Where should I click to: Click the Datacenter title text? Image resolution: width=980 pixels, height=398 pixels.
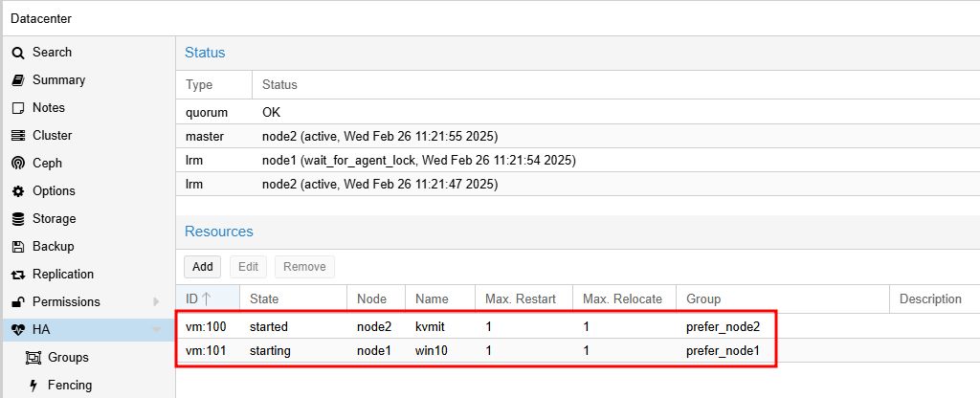click(x=40, y=19)
